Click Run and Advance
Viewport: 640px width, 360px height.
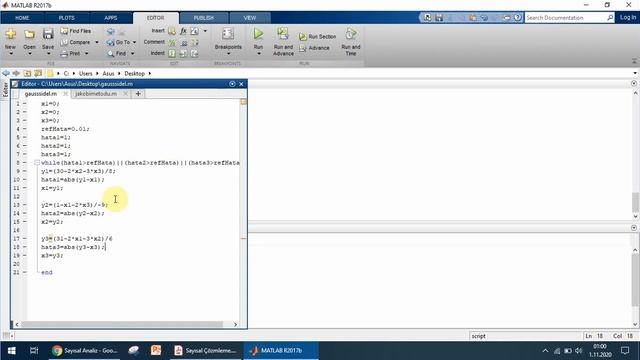(283, 42)
